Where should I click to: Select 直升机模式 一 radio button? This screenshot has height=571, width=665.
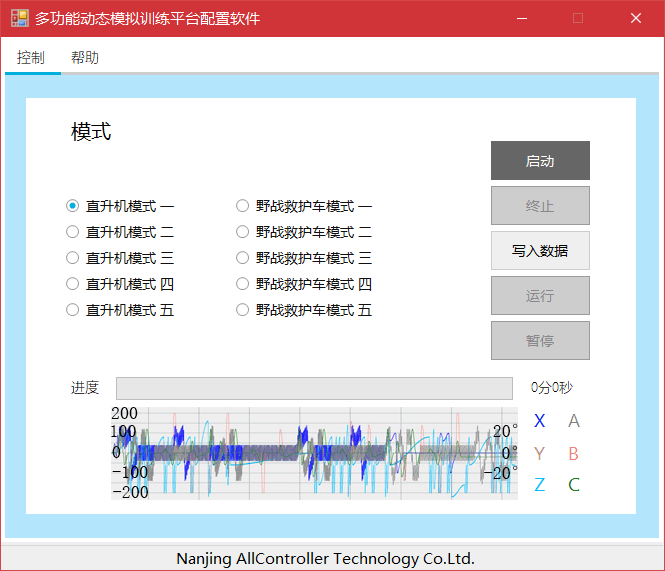pyautogui.click(x=72, y=206)
